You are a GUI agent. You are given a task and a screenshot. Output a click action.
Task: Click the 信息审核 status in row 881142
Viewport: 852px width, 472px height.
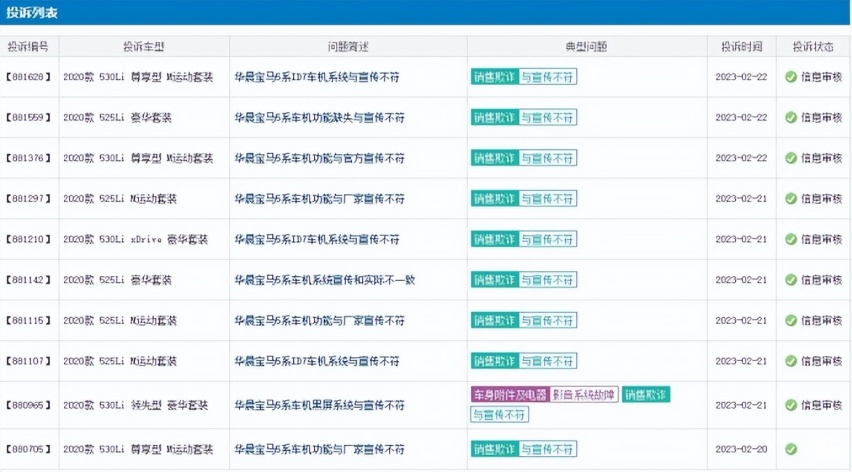(x=821, y=280)
